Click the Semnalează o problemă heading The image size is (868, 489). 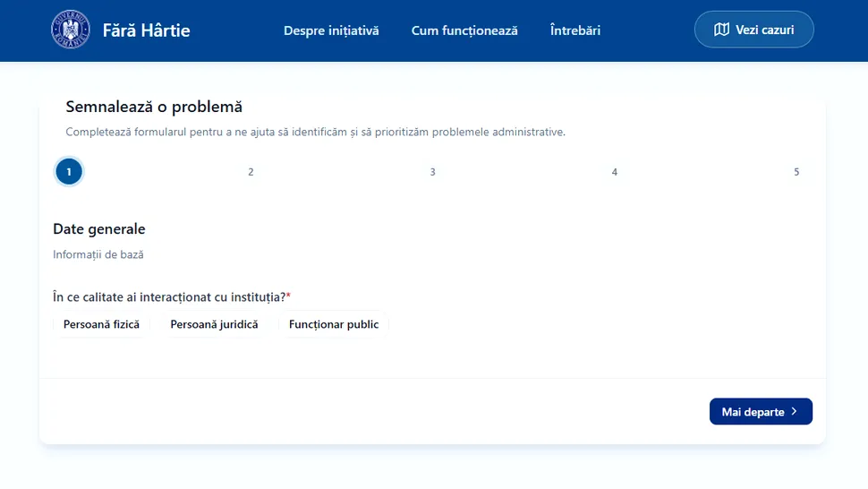[154, 107]
